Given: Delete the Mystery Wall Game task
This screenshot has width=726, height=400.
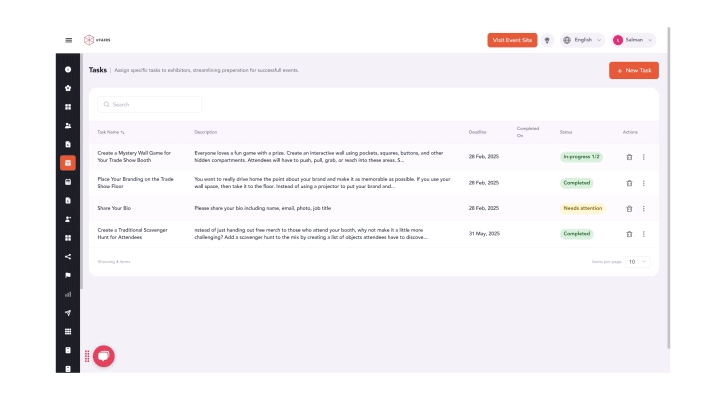Looking at the screenshot, I should pyautogui.click(x=629, y=157).
